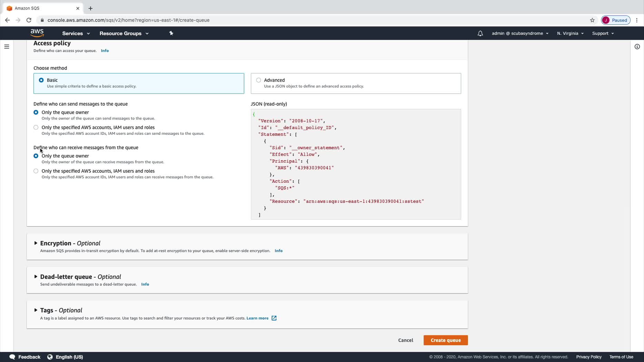Expand the Tags optional section
Screen dimensions: 644x362
[x=36, y=310]
